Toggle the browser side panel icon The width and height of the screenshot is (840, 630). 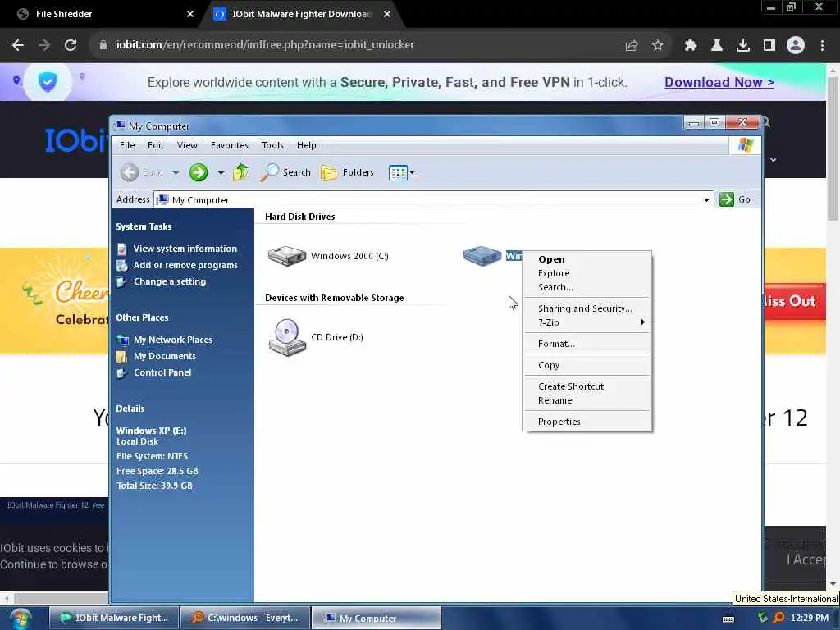pos(769,46)
